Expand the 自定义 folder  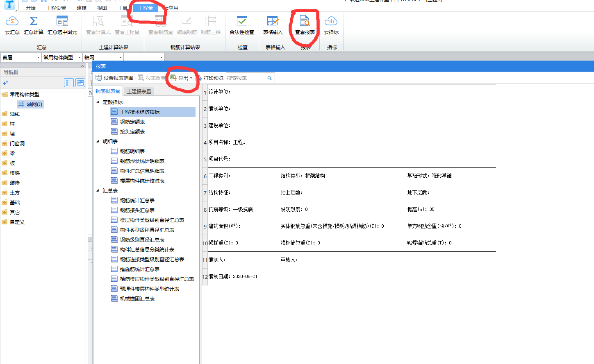tap(5, 222)
